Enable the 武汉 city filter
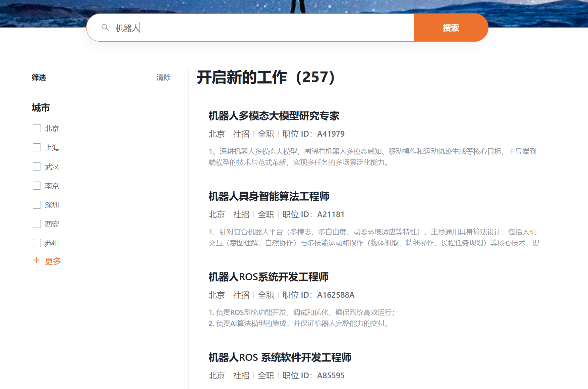The image size is (588, 389). point(37,166)
